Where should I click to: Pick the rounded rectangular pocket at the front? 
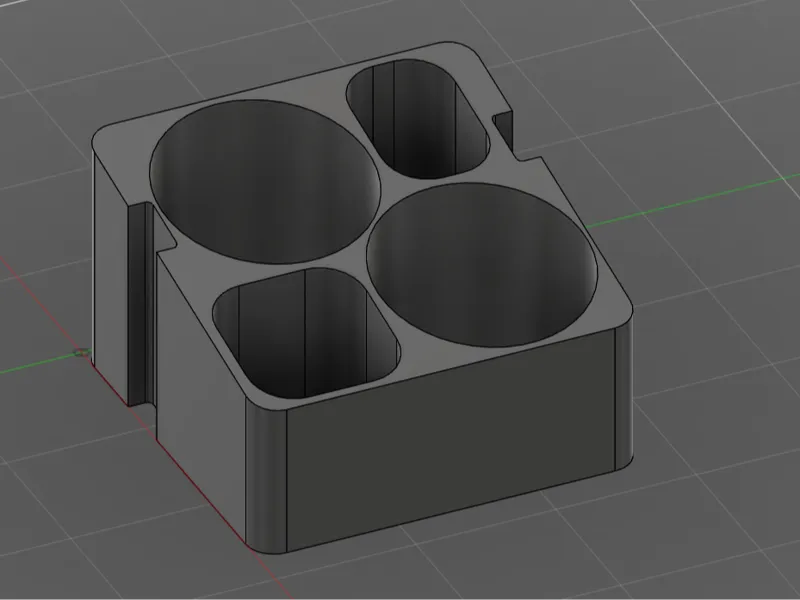(x=306, y=333)
